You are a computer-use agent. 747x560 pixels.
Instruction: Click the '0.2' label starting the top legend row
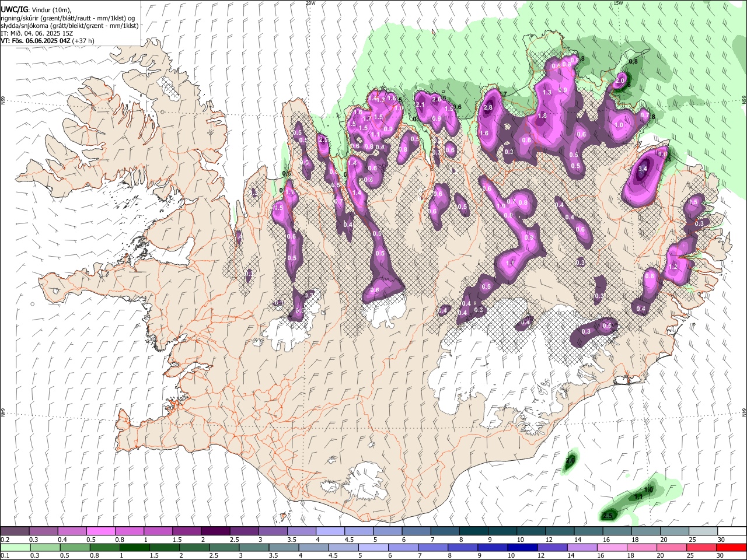[5, 540]
